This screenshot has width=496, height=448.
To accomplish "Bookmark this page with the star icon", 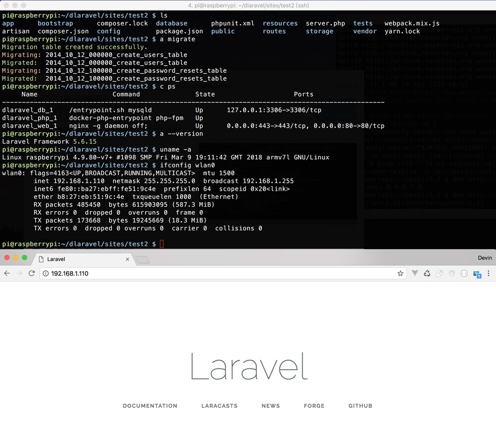I will [400, 273].
